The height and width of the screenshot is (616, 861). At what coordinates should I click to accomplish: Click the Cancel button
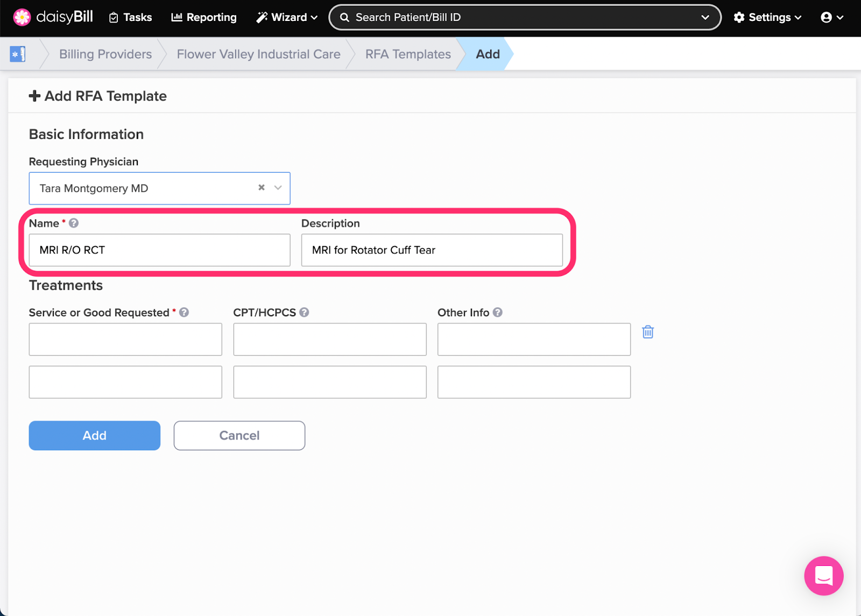[x=239, y=435]
